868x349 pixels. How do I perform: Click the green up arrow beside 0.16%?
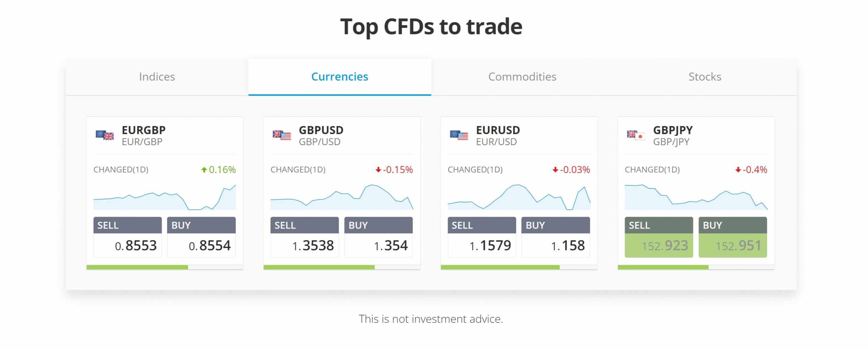click(204, 170)
